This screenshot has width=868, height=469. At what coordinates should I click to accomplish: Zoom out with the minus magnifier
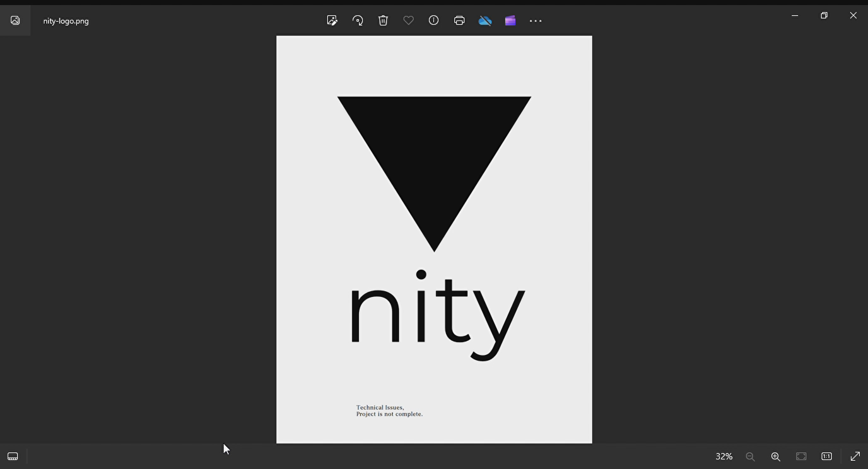(x=750, y=456)
